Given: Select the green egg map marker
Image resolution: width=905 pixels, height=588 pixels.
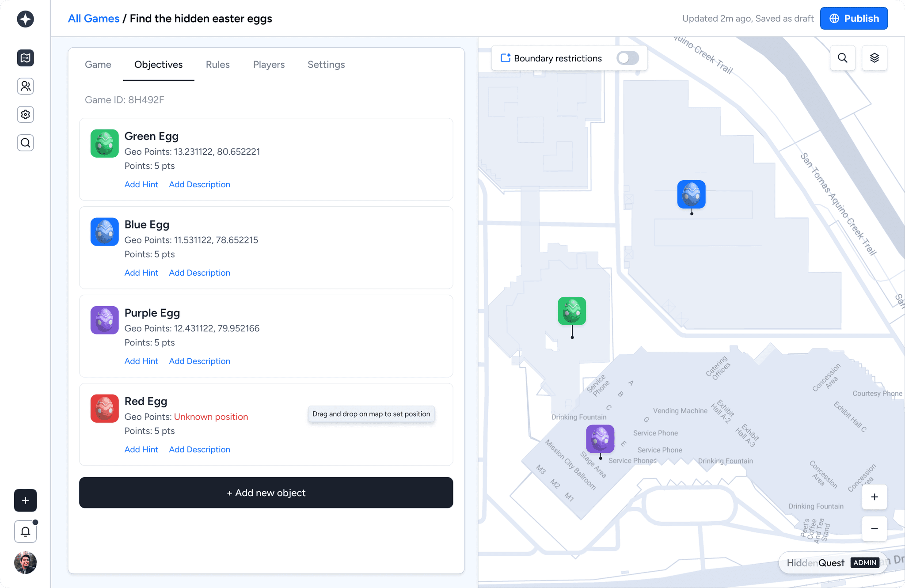Looking at the screenshot, I should 572,311.
